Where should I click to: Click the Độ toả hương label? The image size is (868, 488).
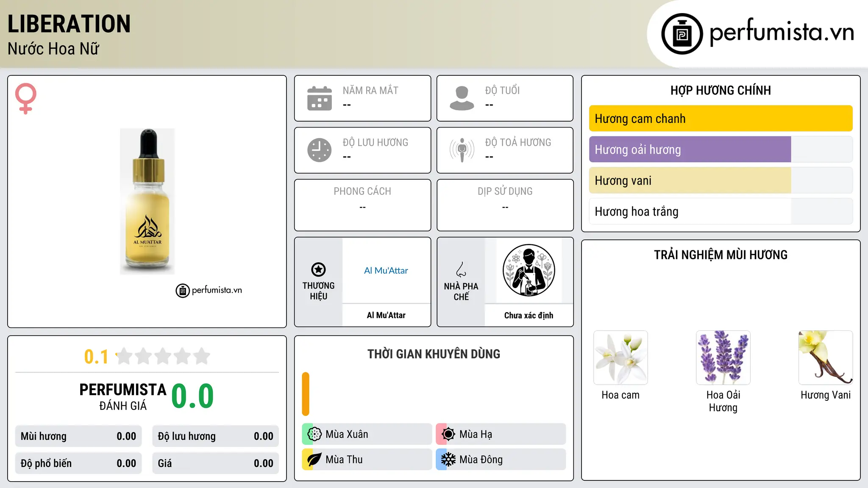point(518,142)
